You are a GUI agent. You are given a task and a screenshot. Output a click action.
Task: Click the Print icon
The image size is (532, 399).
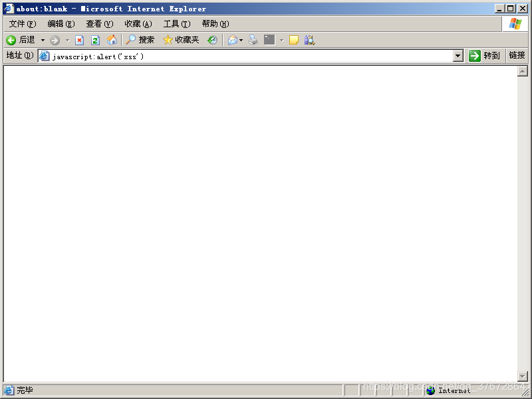[x=253, y=40]
